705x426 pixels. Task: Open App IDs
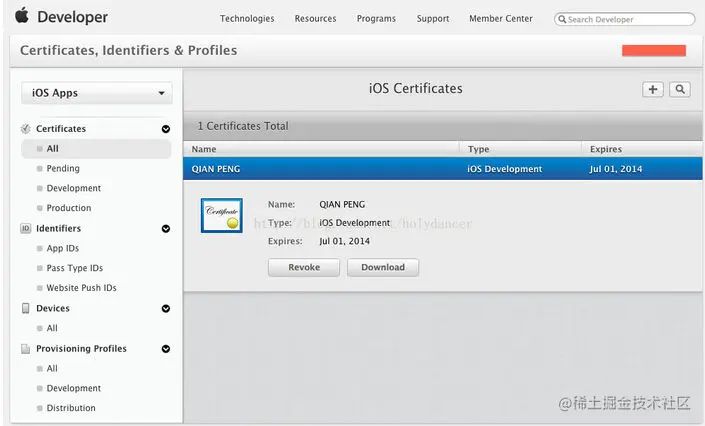coord(62,248)
